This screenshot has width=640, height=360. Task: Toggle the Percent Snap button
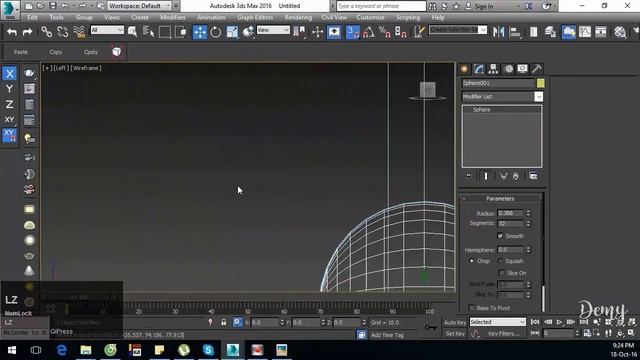tap(384, 32)
